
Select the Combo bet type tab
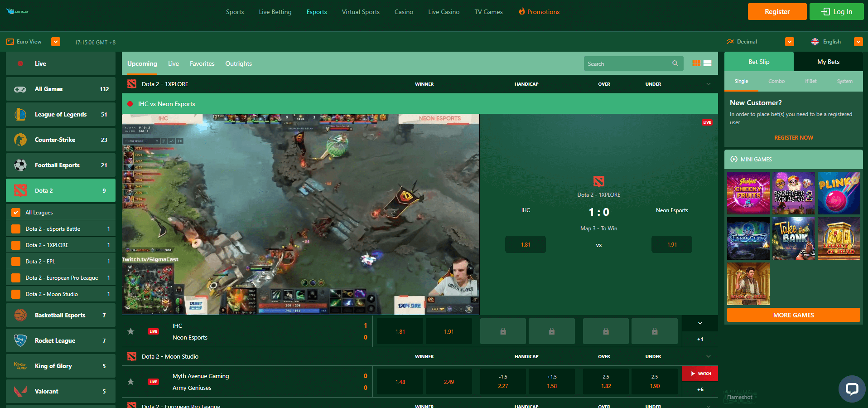coord(776,81)
